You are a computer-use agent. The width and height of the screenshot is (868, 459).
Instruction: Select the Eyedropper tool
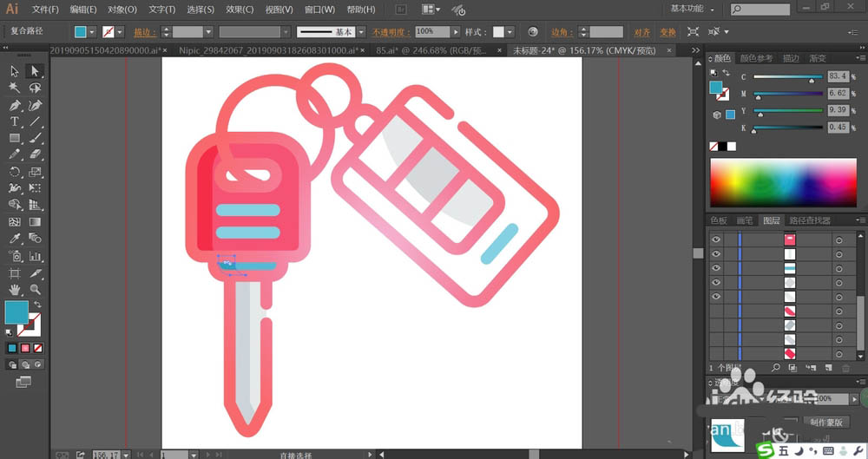(x=15, y=239)
